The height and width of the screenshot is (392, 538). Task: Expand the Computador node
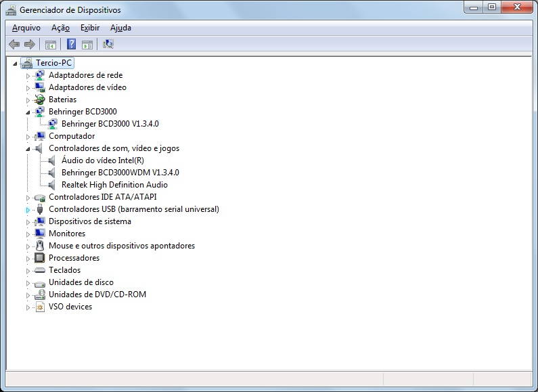[28, 137]
